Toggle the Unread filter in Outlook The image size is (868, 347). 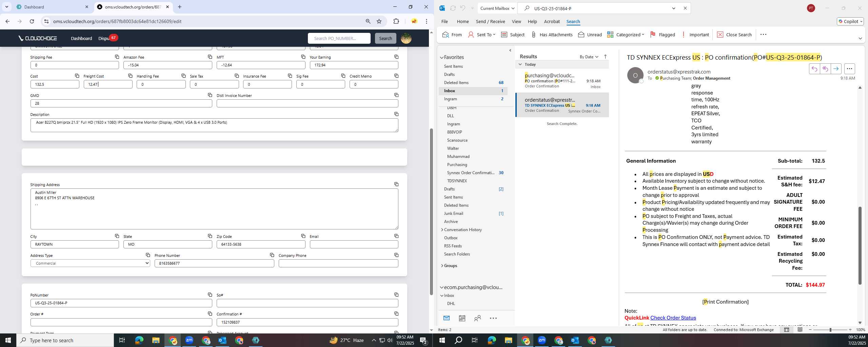point(590,35)
